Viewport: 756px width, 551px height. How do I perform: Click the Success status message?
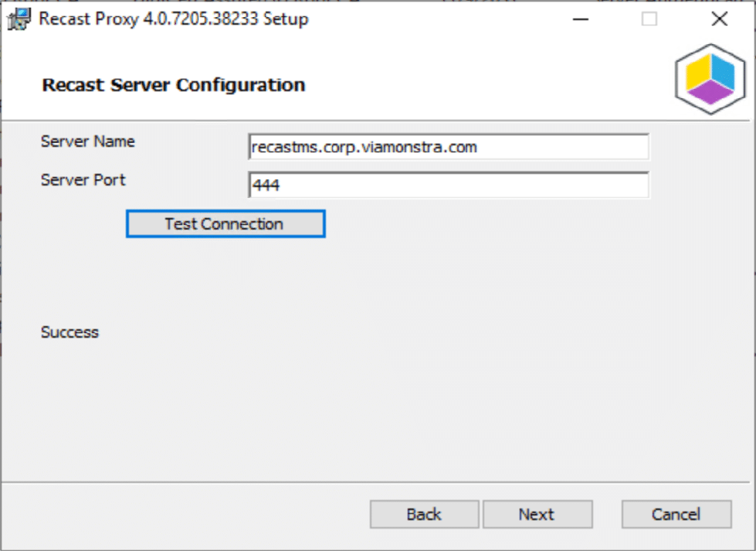pos(69,332)
